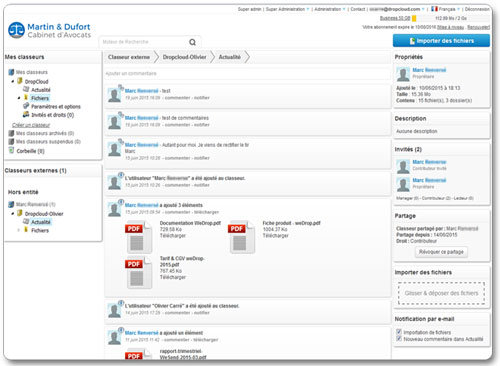
Task: Expand Fichiers under Dropcloud-Olivier
Action: [19, 230]
